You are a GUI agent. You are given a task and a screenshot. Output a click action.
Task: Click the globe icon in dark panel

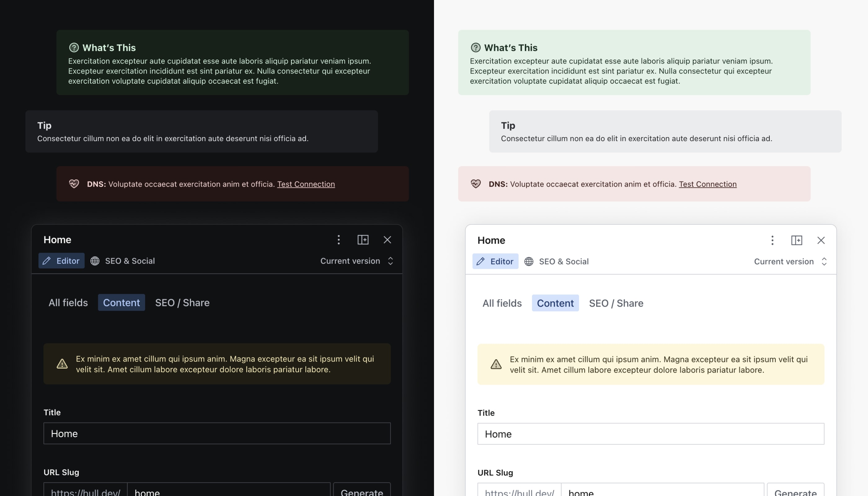[x=95, y=261]
